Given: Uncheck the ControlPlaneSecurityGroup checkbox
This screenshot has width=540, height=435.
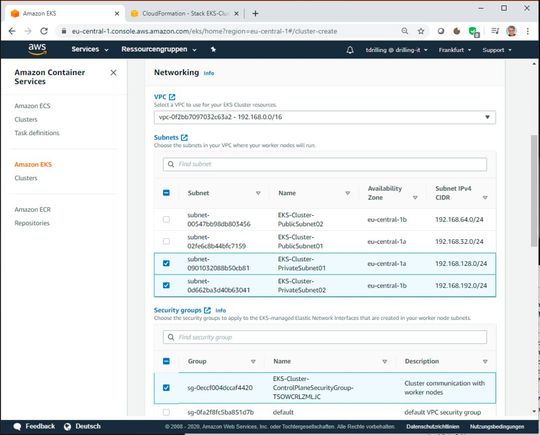Looking at the screenshot, I should [166, 388].
